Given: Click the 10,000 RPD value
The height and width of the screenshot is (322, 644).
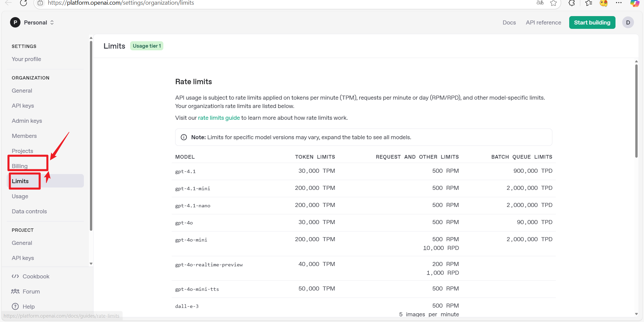Looking at the screenshot, I should 441,248.
